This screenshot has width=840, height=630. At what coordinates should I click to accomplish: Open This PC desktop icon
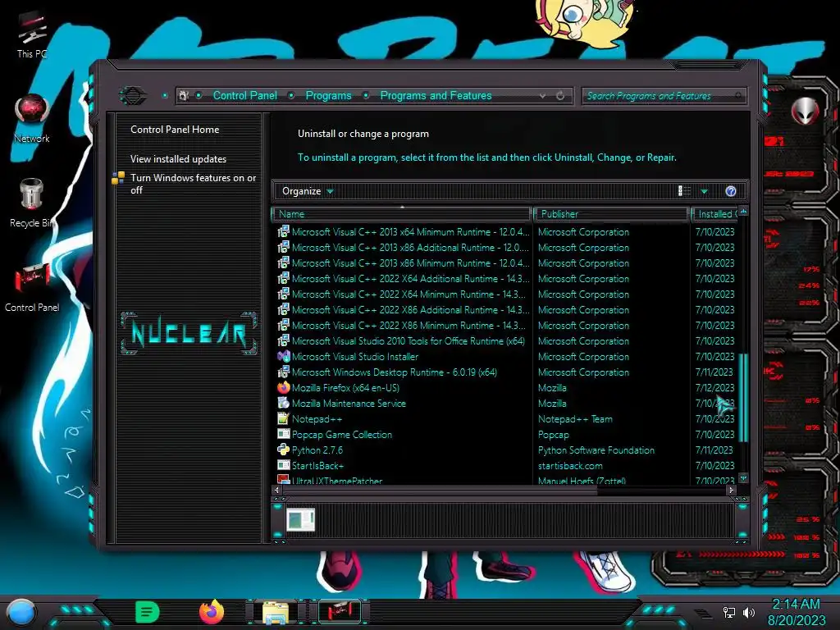pos(32,34)
